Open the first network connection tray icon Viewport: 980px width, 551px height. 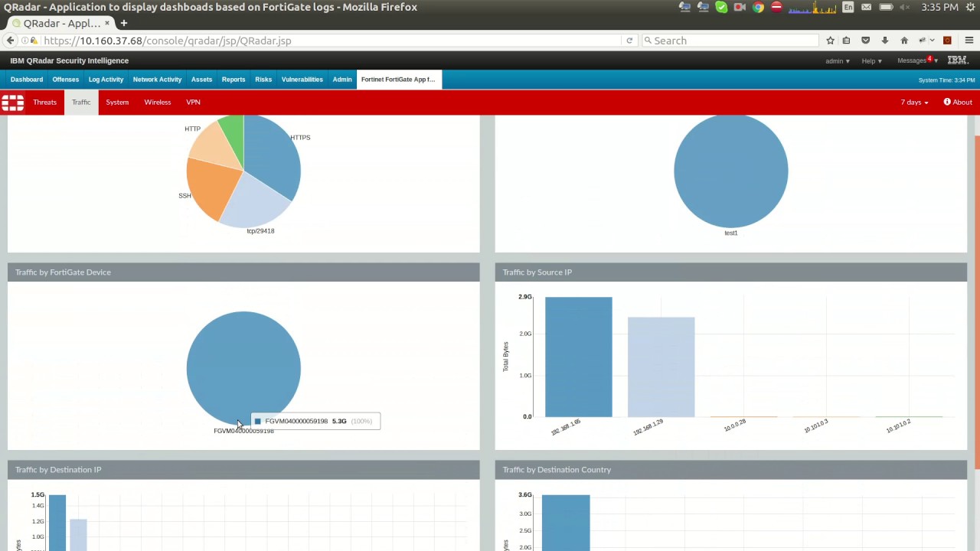pyautogui.click(x=684, y=7)
